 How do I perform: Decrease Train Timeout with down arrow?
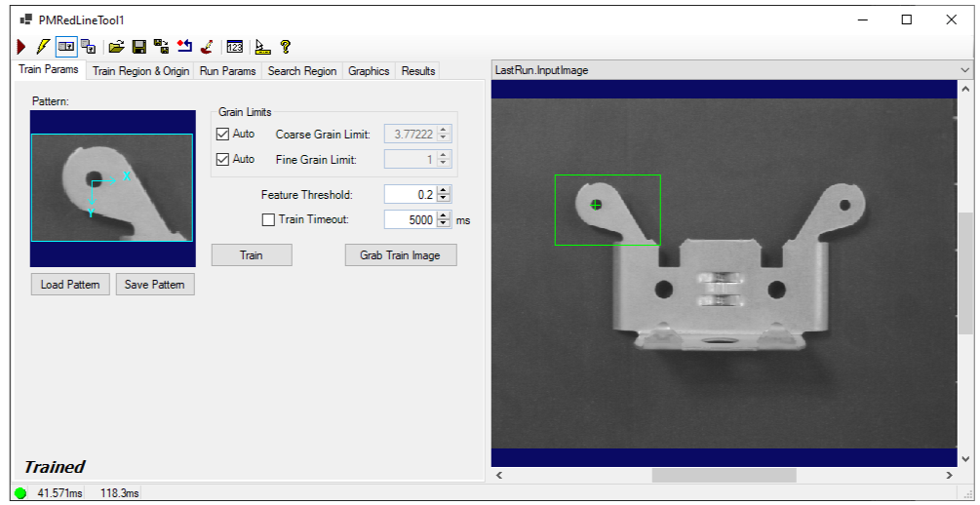click(x=444, y=224)
